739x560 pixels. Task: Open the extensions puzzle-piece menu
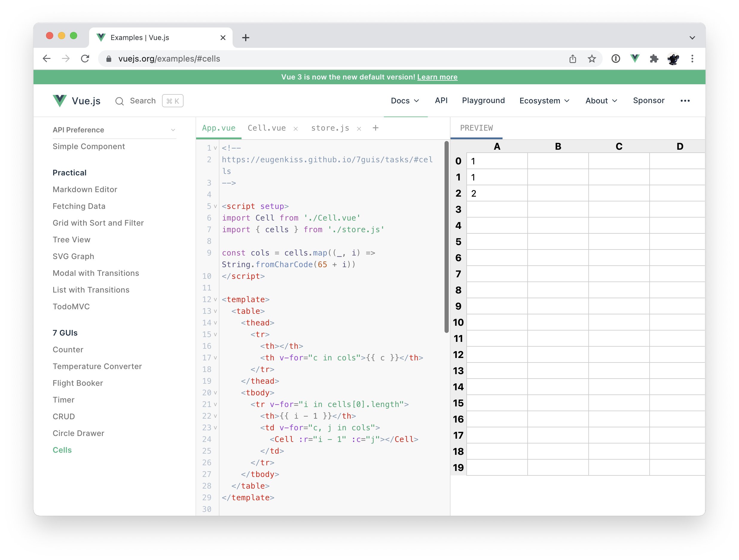pos(654,59)
